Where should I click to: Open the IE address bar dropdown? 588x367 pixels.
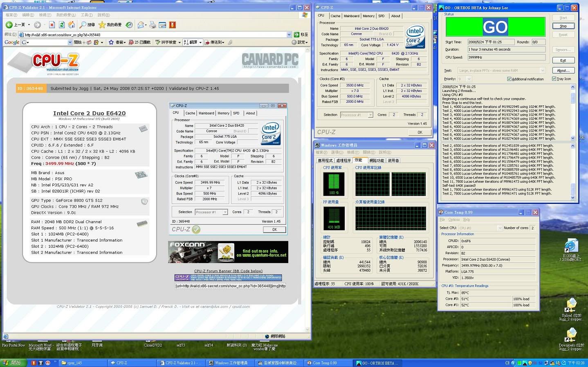coord(290,34)
